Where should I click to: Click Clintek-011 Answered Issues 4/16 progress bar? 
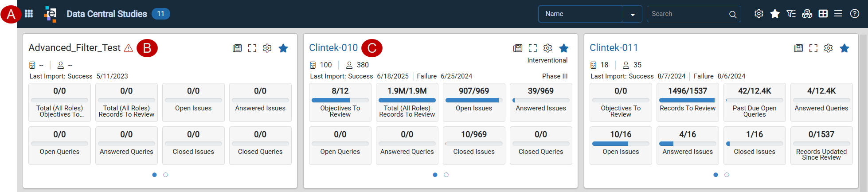[688, 144]
